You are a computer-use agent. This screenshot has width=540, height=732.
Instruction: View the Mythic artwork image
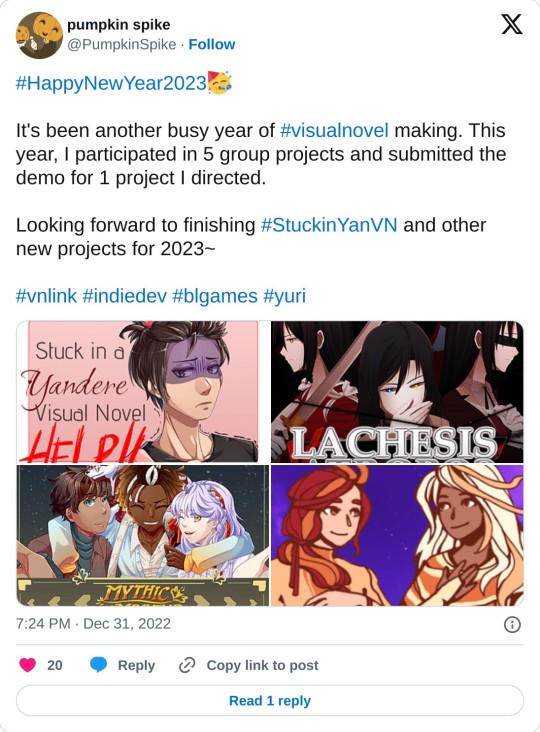[143, 535]
